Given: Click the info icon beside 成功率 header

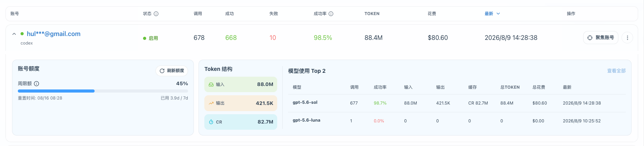Looking at the screenshot, I should pyautogui.click(x=331, y=14).
